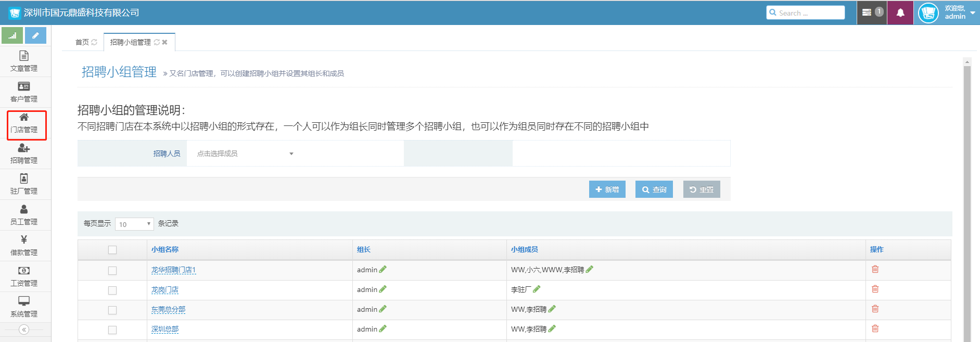980x342 pixels.
Task: Open 招聘管理 in the sidebar menu
Action: (x=24, y=154)
